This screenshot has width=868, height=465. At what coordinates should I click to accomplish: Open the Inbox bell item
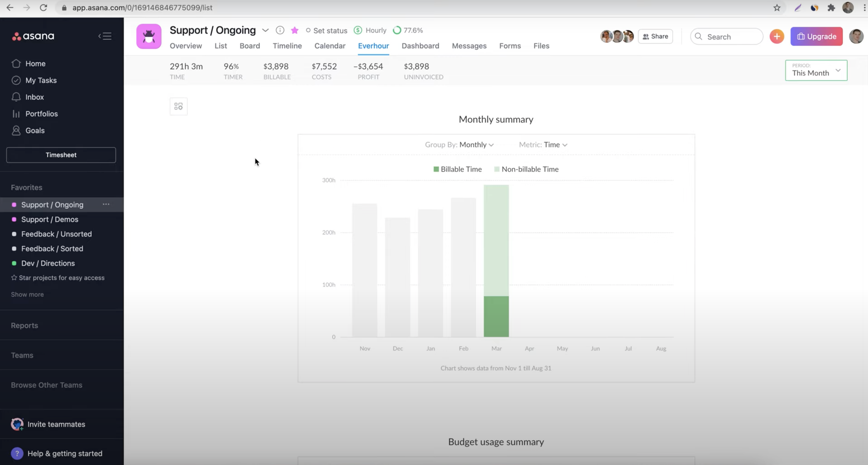34,97
